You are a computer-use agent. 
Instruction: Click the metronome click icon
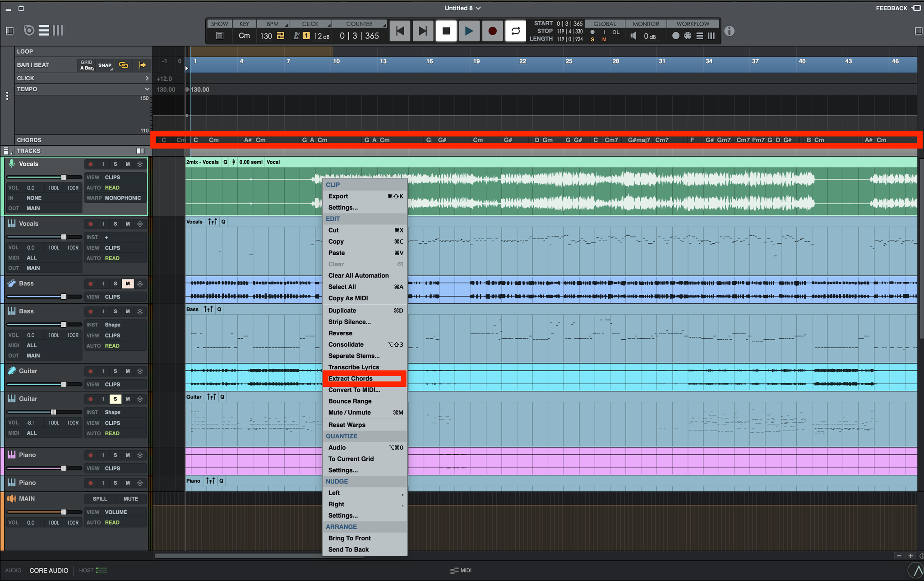[296, 36]
